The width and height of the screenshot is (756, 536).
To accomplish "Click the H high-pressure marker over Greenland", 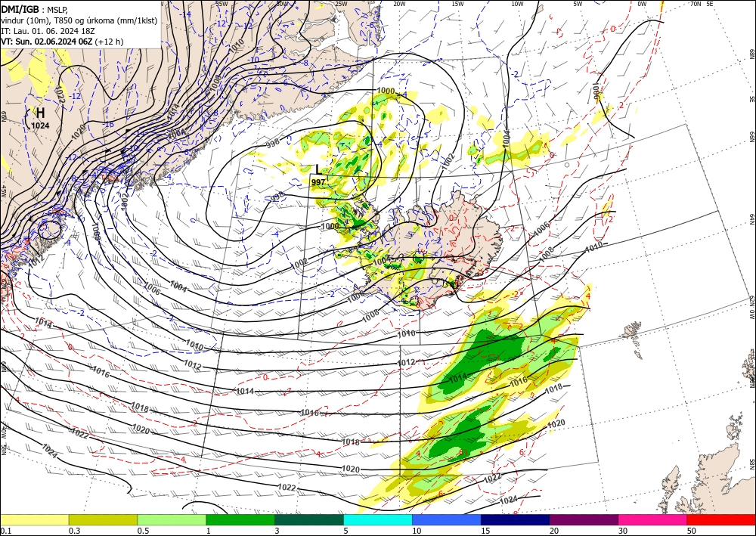I will point(41,113).
